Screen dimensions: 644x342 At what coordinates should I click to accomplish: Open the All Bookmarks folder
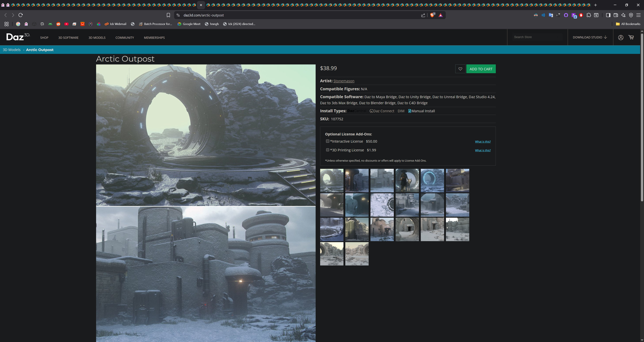click(x=628, y=24)
